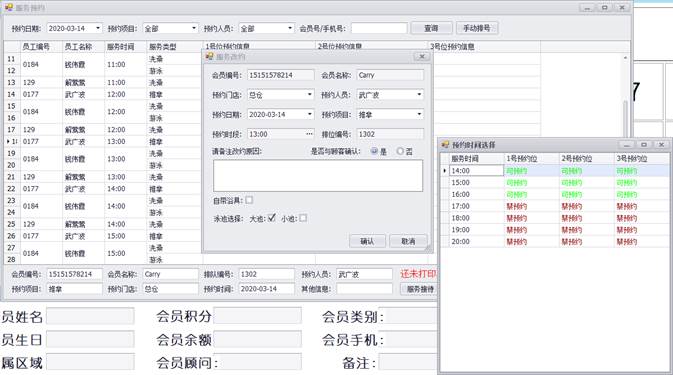Viewport: 673px width, 375px height.
Task: Close the 服务改约 dialog
Action: click(421, 56)
